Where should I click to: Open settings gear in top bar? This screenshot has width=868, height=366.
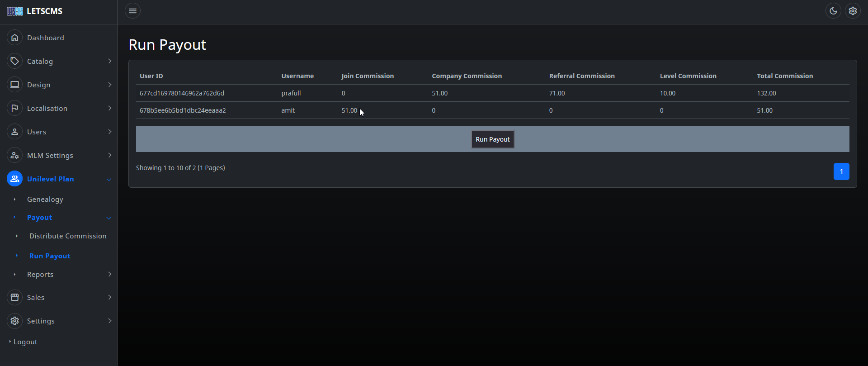(853, 11)
